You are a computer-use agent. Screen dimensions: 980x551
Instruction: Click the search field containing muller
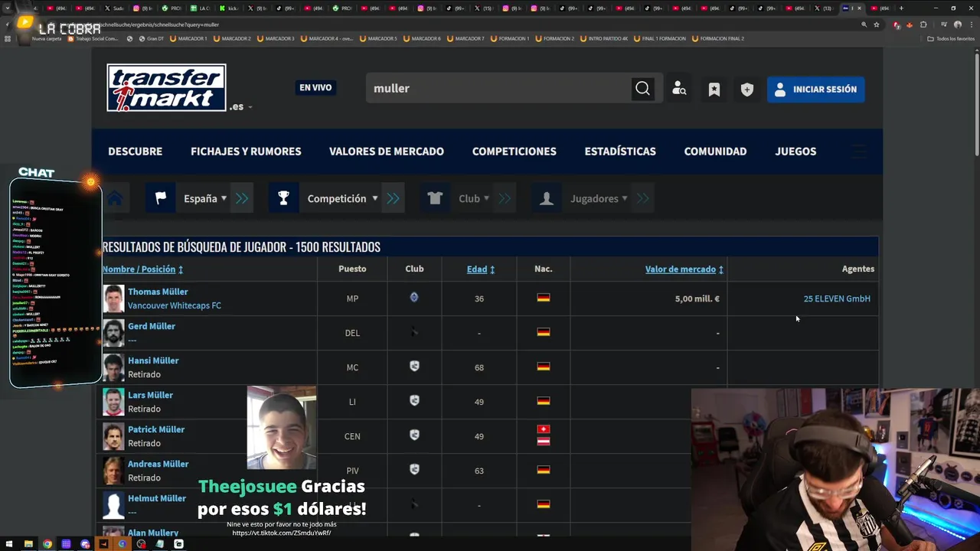click(498, 88)
